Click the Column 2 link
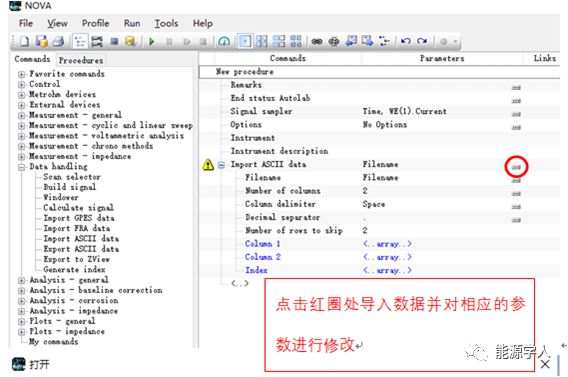Screen dimensions: 568x377 coord(263,257)
